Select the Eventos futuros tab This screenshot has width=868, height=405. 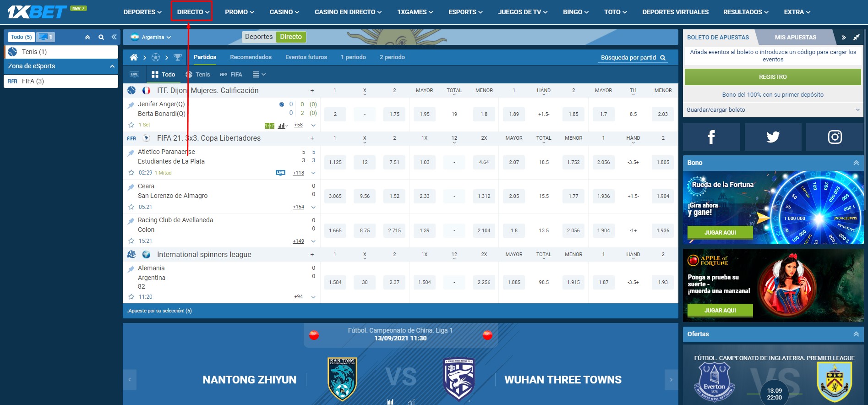306,57
